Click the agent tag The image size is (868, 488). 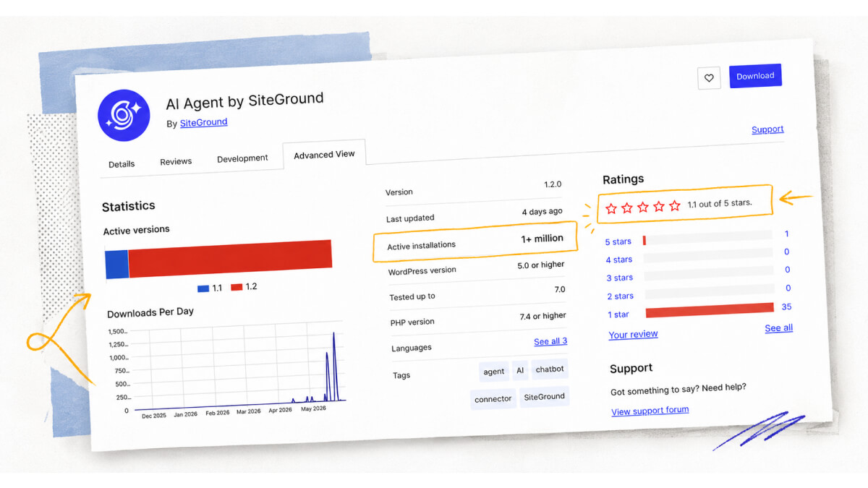click(494, 372)
